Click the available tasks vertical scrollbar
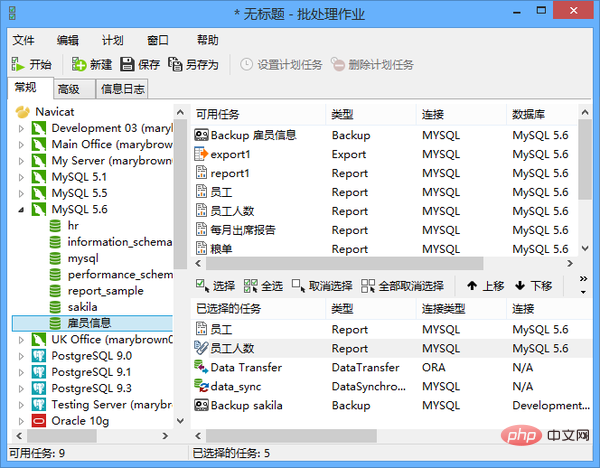This screenshot has width=600, height=468. [x=585, y=159]
